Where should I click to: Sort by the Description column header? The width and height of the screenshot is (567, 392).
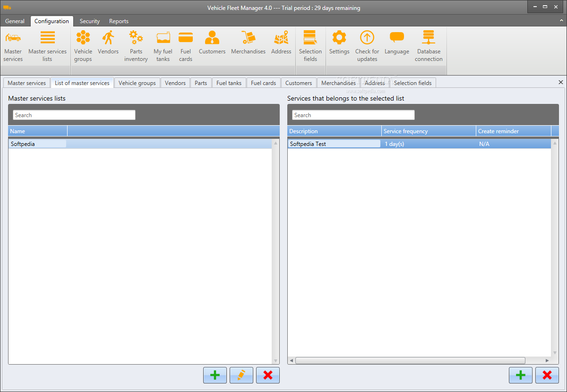pos(335,131)
